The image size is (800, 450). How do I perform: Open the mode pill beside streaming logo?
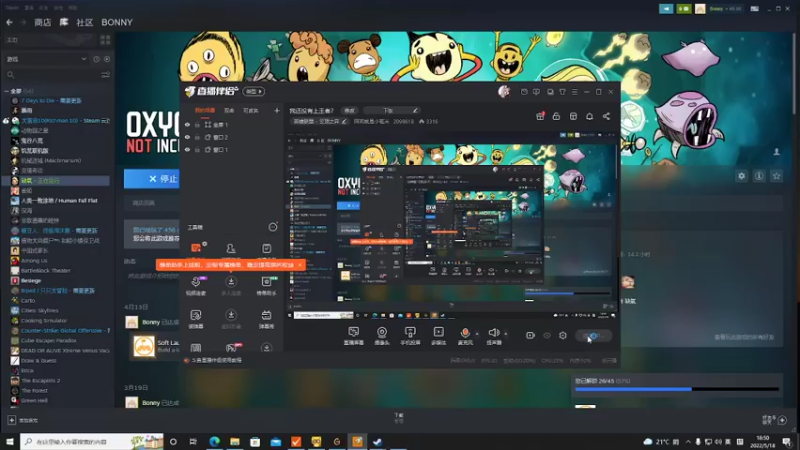[253, 91]
